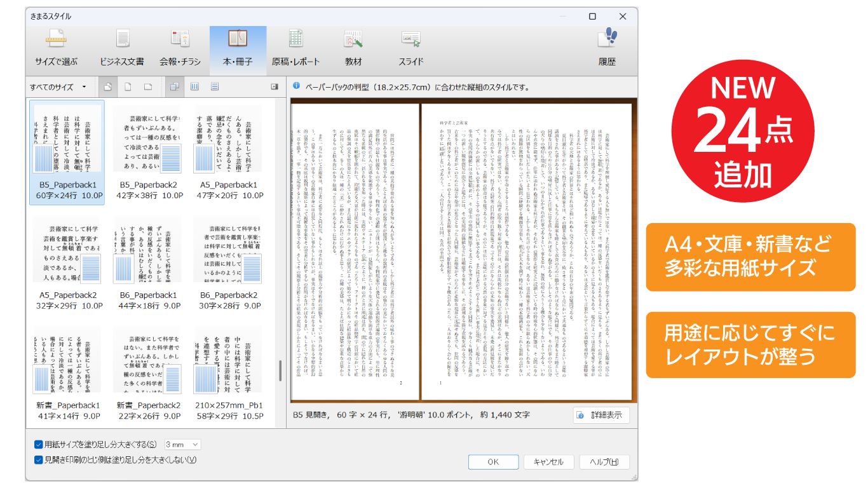Screen dimensions: 868x488
Task: Select the 本・冊子 category icon
Action: coord(237,44)
